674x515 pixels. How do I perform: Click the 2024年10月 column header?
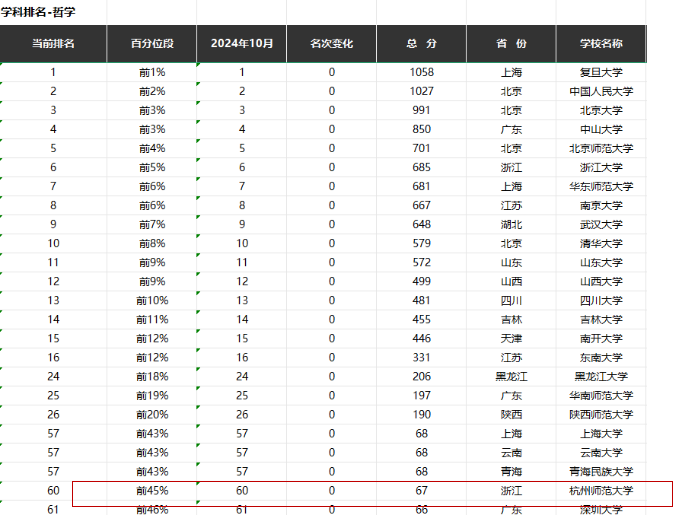242,43
